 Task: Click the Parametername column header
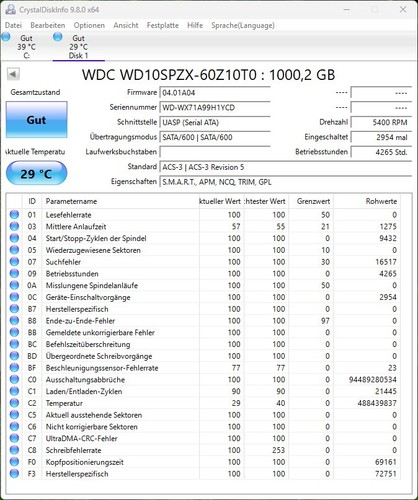coord(121,201)
